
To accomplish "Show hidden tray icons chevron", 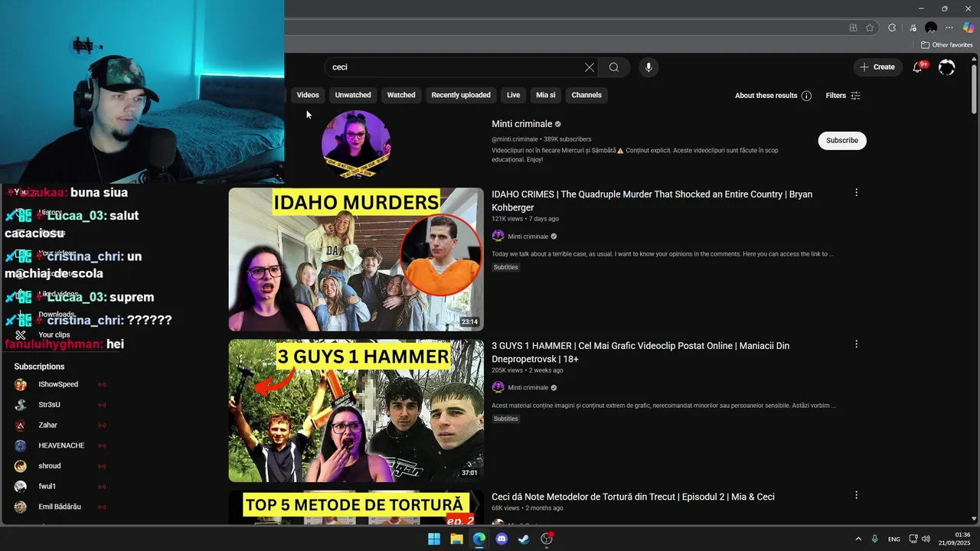I will (x=857, y=539).
